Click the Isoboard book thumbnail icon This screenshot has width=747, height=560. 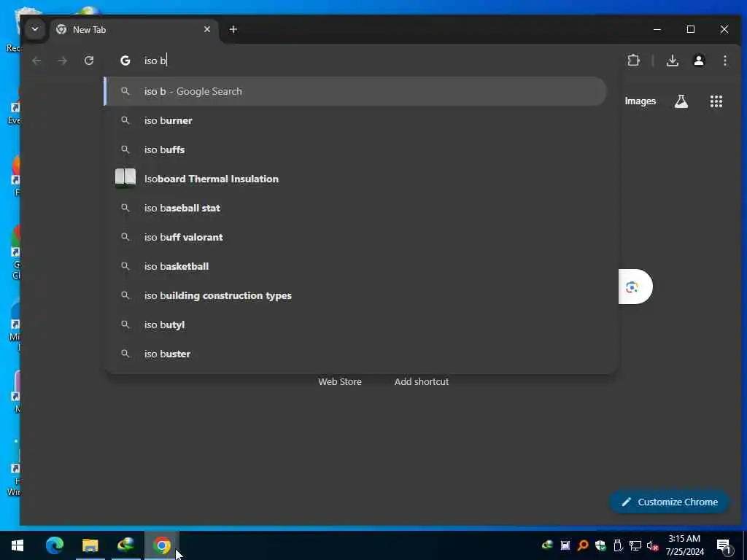(125, 178)
